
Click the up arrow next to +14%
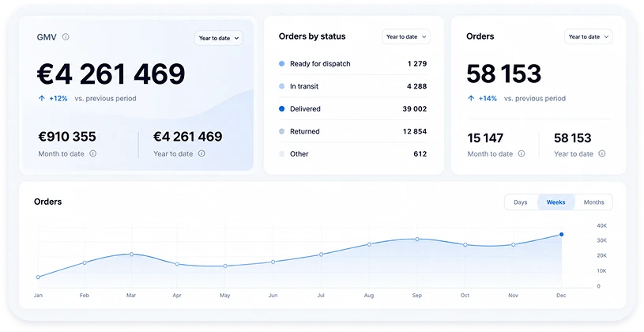click(471, 98)
